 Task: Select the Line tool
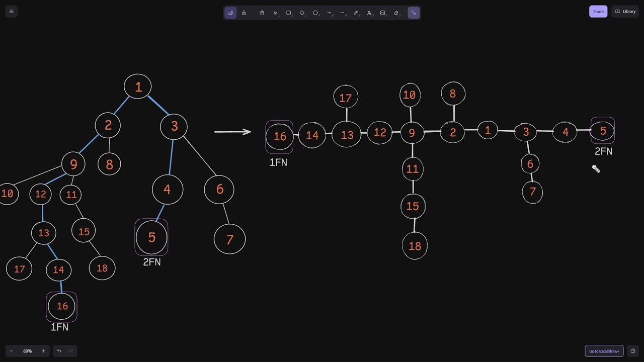point(342,13)
